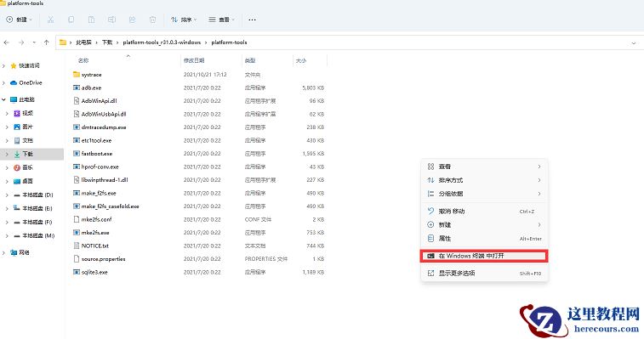Choose Undo Move in context menu

coord(484,211)
